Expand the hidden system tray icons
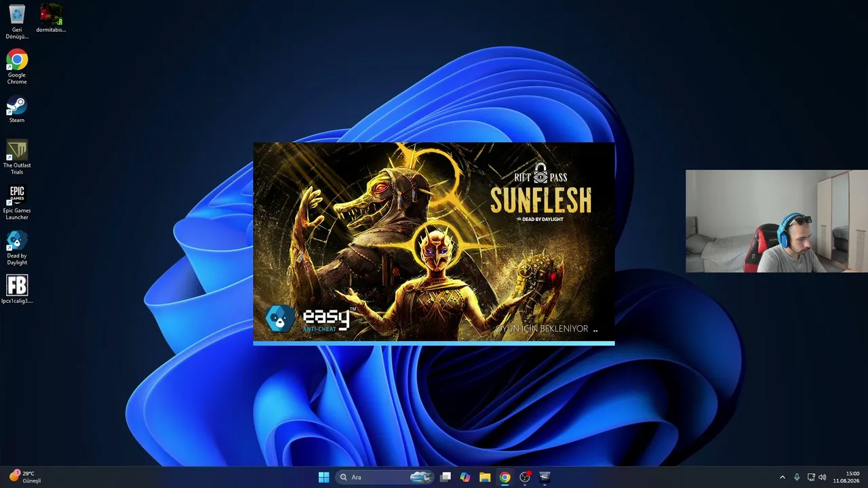Screen dimensions: 868x488 (782, 477)
